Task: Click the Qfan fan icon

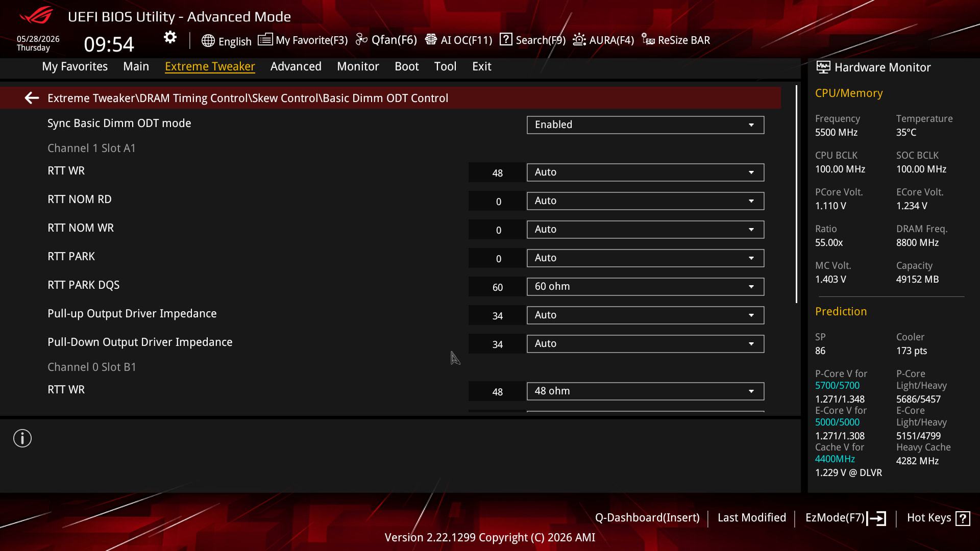Action: 361,40
